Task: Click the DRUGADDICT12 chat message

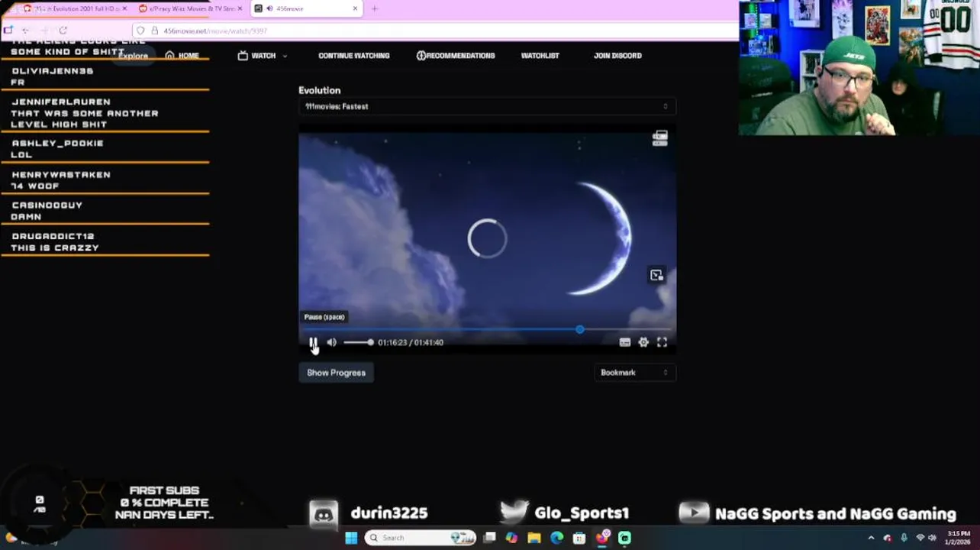Action: 105,241
